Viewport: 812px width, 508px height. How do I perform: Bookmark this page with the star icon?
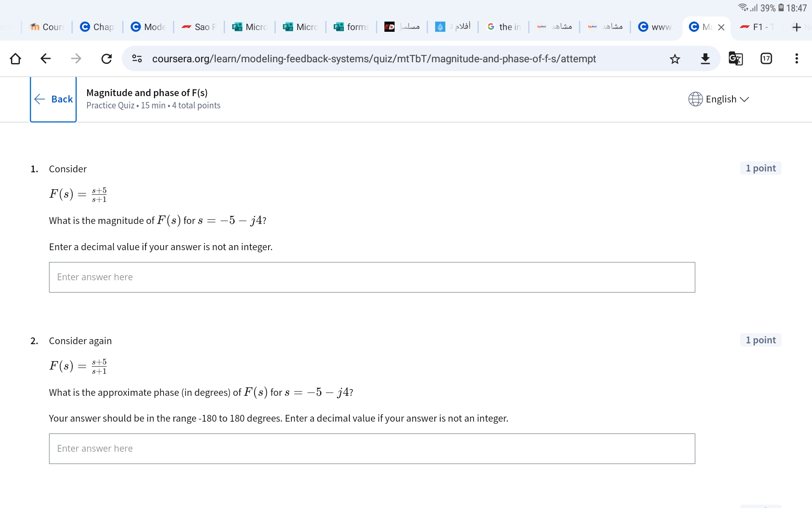[675, 59]
